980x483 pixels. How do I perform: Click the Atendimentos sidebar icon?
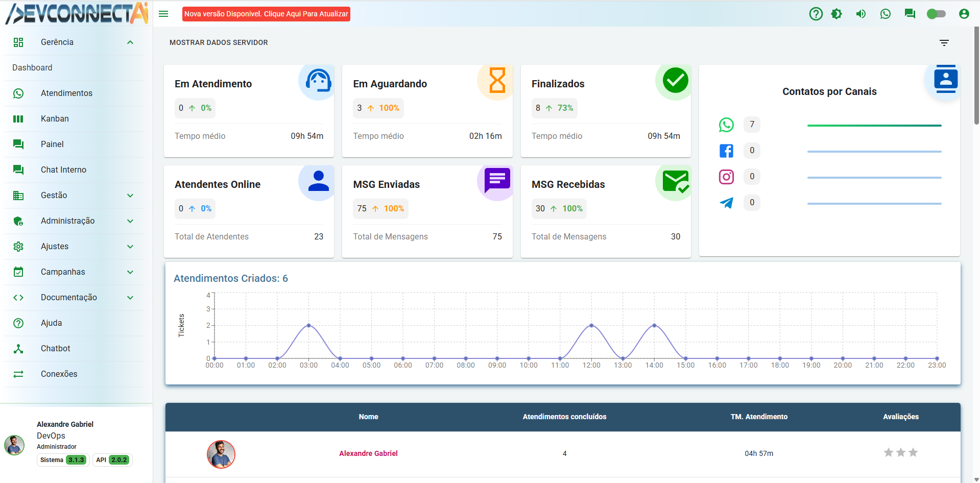(x=18, y=93)
